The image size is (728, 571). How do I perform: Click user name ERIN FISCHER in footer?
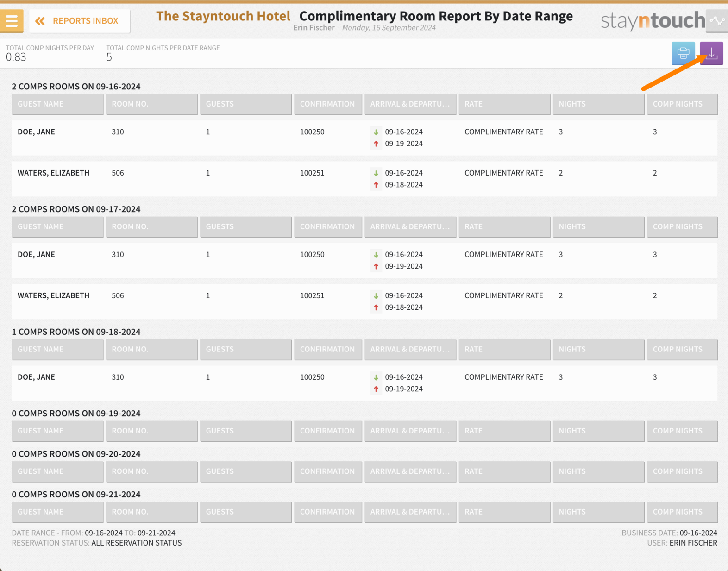coord(693,543)
